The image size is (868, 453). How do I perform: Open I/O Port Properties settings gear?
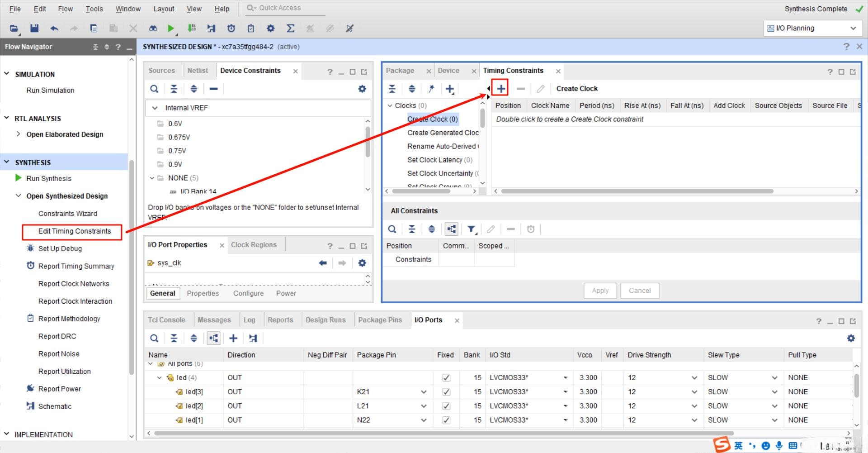(362, 263)
